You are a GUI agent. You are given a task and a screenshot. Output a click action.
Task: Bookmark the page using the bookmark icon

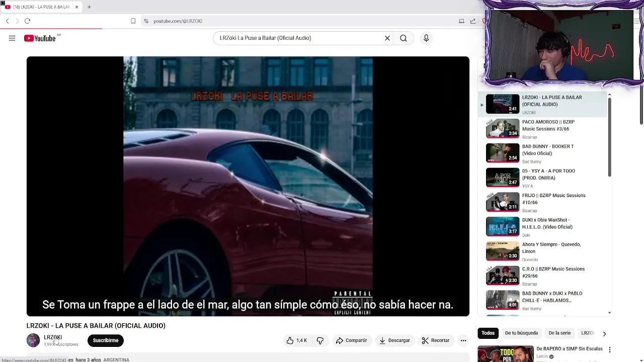(x=133, y=21)
